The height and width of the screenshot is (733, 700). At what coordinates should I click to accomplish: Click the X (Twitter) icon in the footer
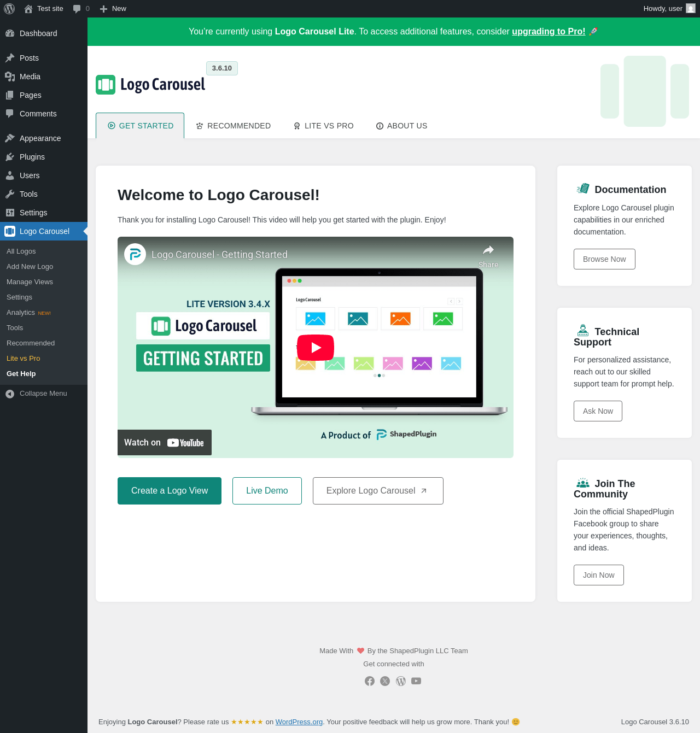[385, 681]
